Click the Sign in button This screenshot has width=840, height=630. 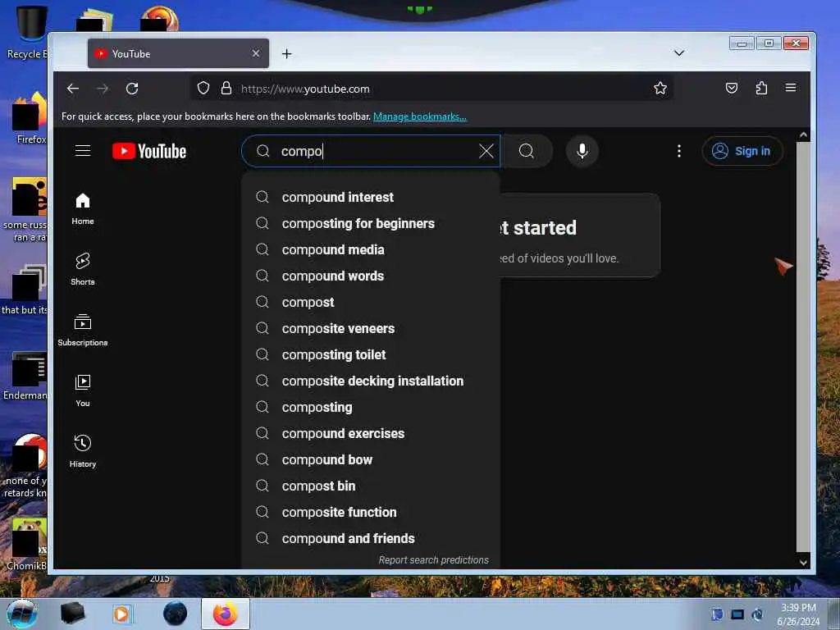(x=742, y=151)
